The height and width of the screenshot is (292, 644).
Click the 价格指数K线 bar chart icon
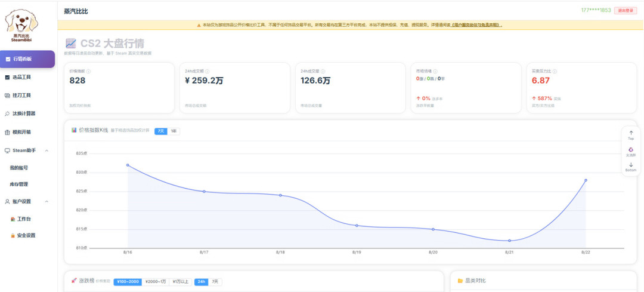tap(74, 130)
